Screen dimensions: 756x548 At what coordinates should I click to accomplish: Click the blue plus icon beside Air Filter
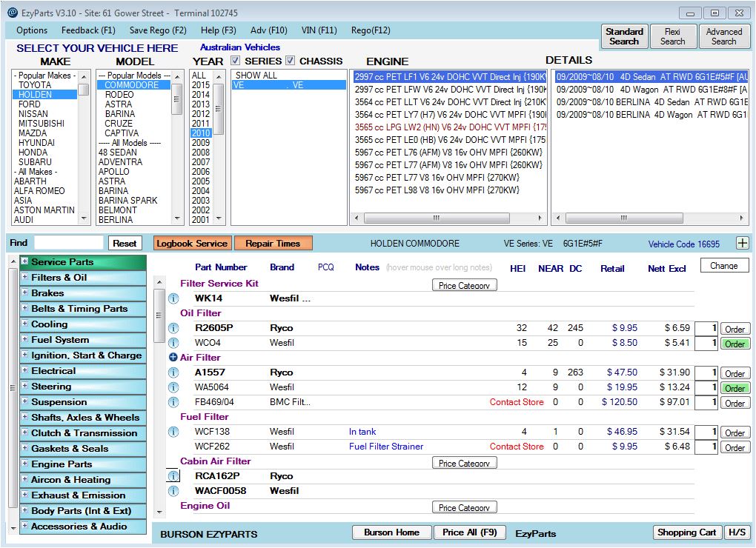(x=173, y=357)
